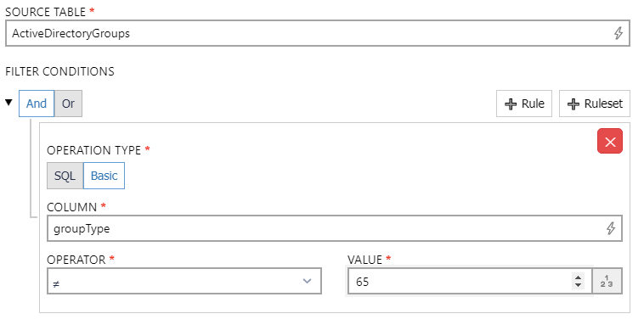Screen dimensions: 644x325
Task: Increment the value with the up arrow
Action: [x=578, y=277]
